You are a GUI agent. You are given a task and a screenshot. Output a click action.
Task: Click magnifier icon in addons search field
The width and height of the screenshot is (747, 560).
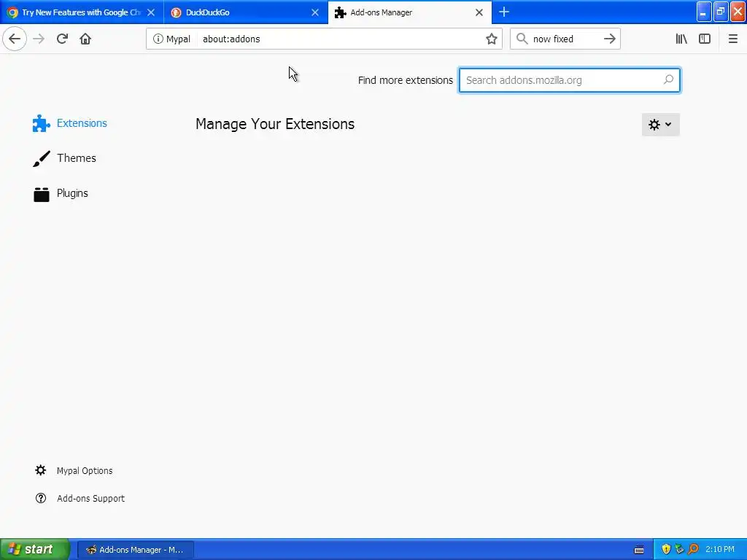point(668,79)
